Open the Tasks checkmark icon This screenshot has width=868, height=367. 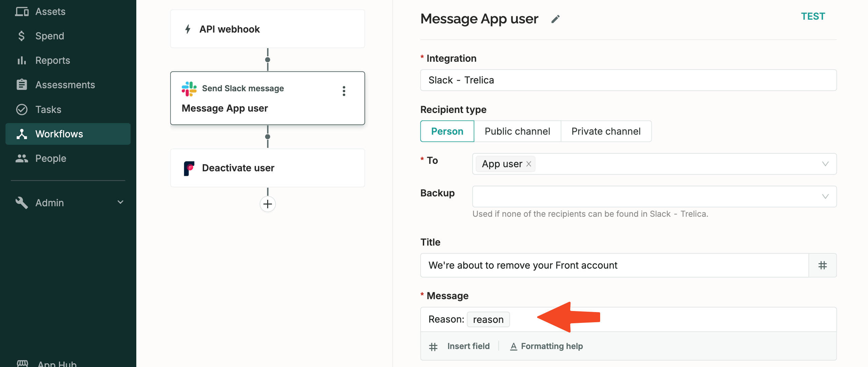pos(22,109)
